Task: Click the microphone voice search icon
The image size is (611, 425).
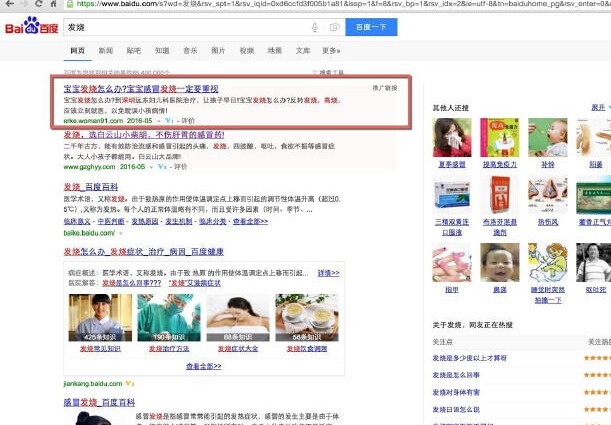Action: pyautogui.click(x=317, y=26)
